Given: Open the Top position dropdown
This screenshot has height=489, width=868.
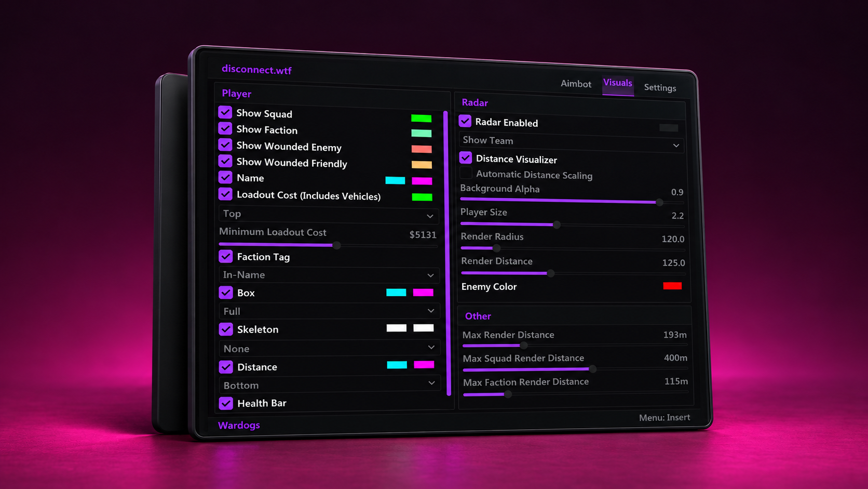Looking at the screenshot, I should pyautogui.click(x=329, y=214).
